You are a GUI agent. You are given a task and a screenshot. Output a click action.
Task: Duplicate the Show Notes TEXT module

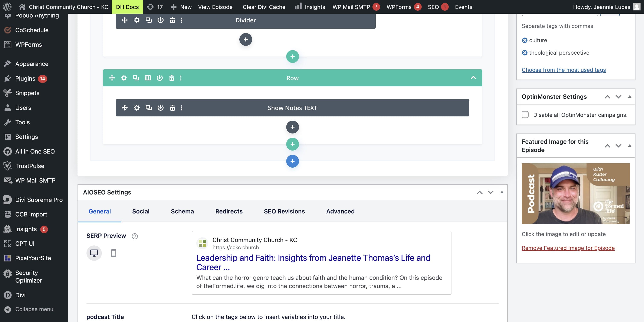point(148,108)
